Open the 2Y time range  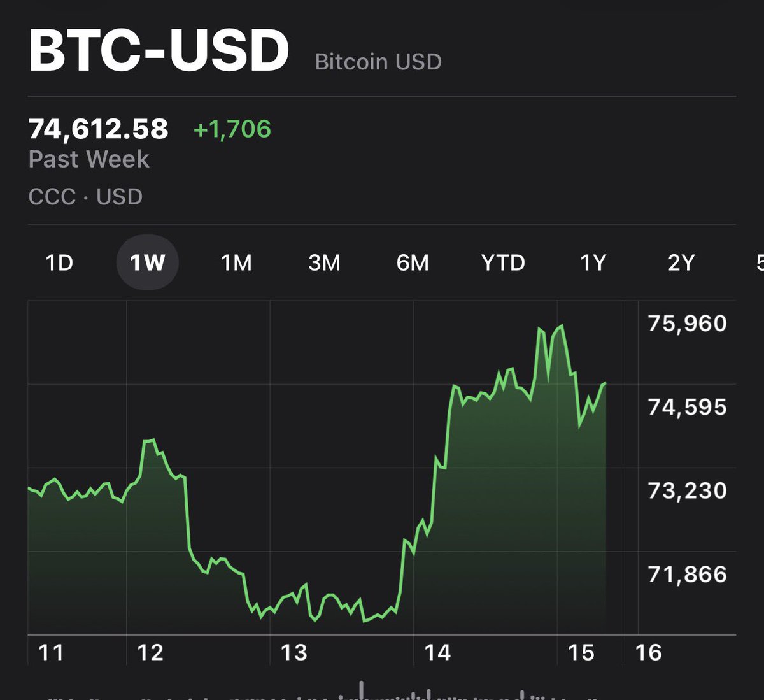pyautogui.click(x=681, y=262)
